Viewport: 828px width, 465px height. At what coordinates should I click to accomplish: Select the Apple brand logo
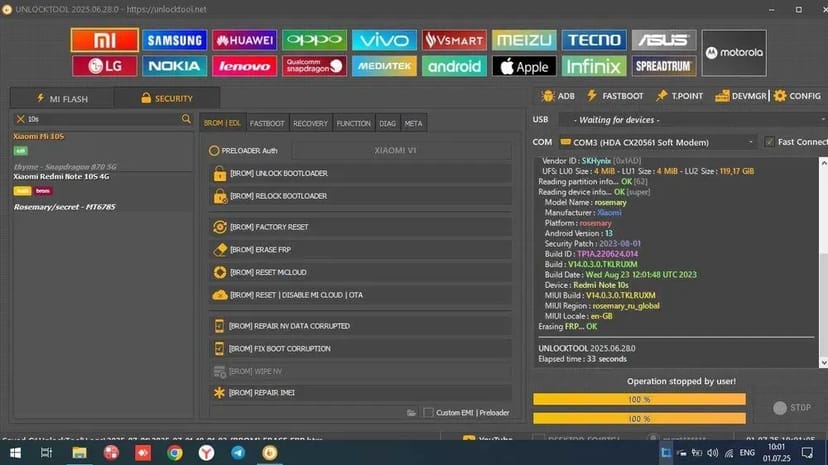(x=524, y=66)
